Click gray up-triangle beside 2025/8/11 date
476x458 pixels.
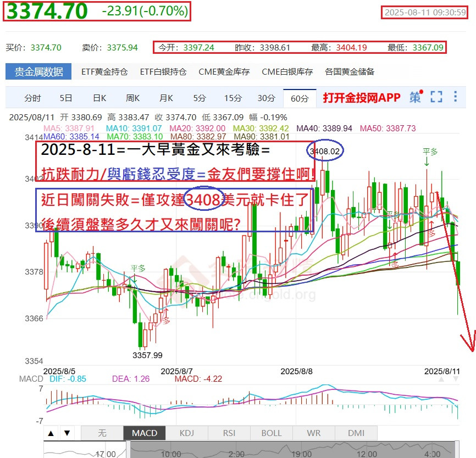442,379
